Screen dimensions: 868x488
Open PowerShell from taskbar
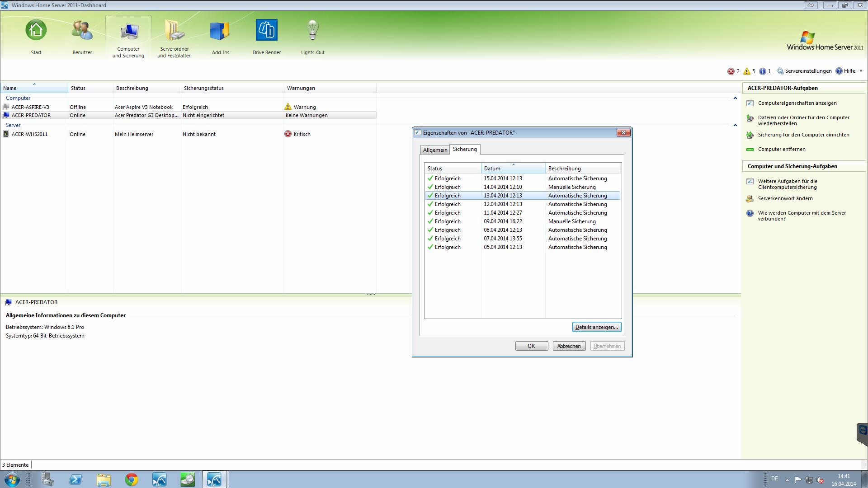75,479
